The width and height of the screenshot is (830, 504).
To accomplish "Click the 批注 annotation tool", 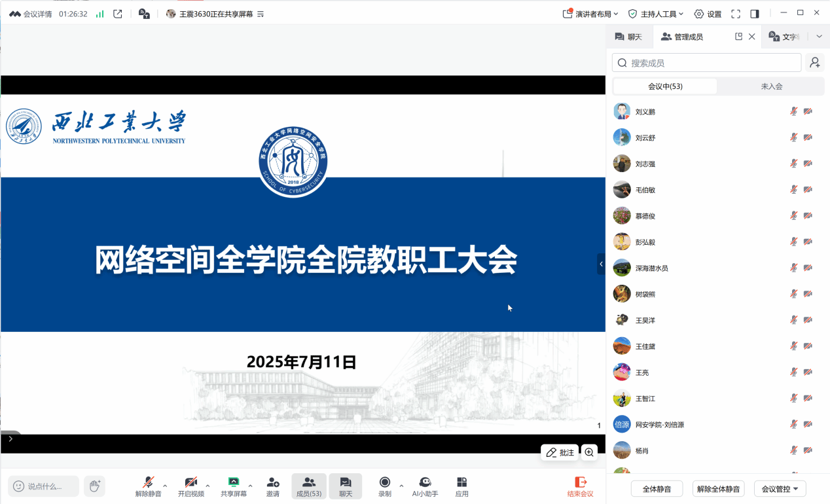I will point(560,452).
